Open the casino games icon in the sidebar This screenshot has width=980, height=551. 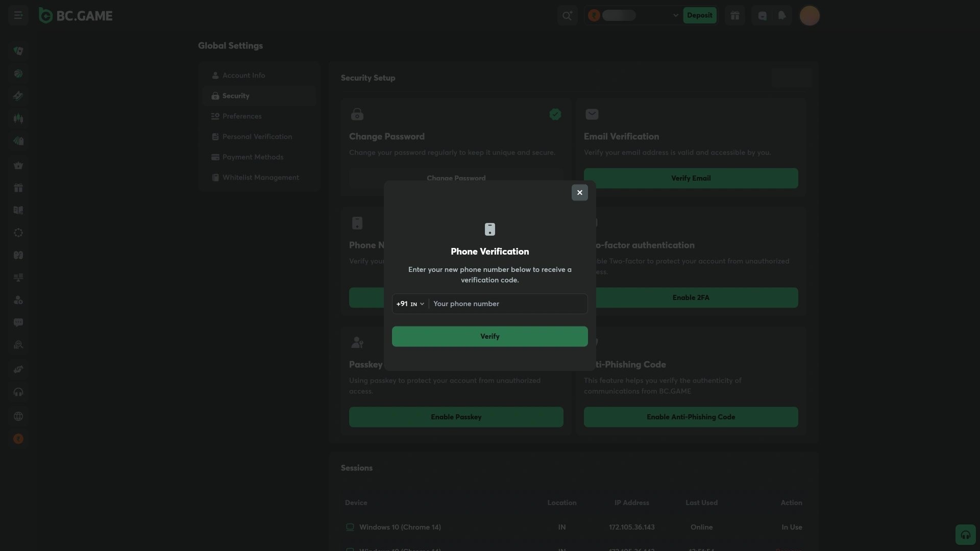(x=18, y=51)
